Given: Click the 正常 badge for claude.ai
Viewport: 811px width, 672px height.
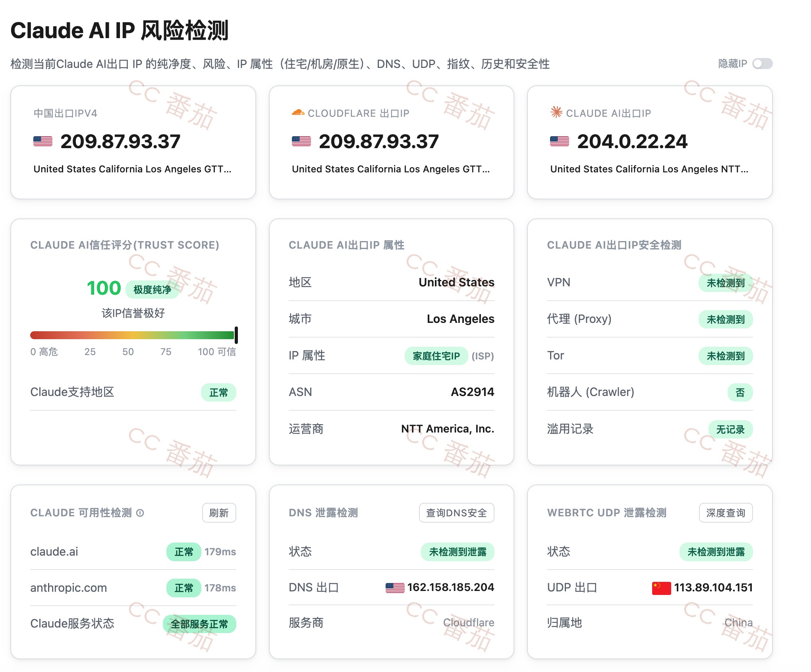Looking at the screenshot, I should coord(183,552).
